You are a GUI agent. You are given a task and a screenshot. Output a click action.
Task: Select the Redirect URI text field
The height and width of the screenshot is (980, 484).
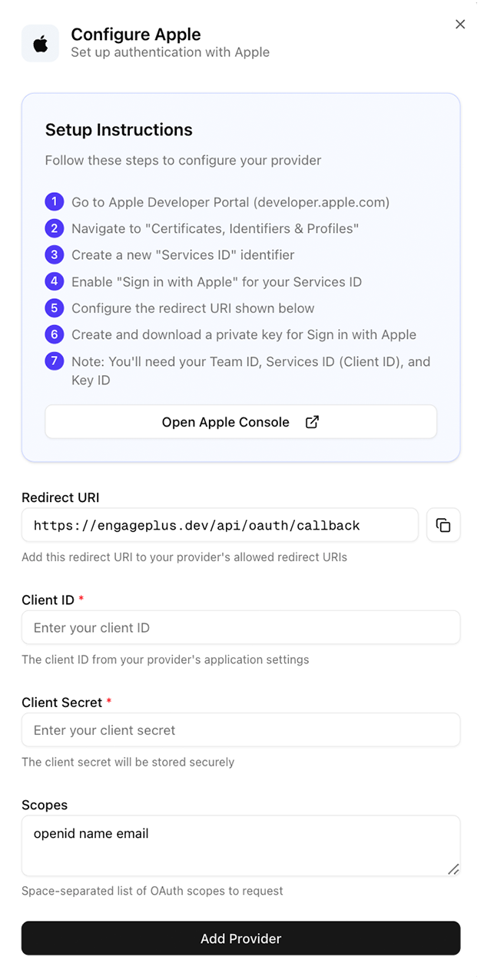pos(219,525)
